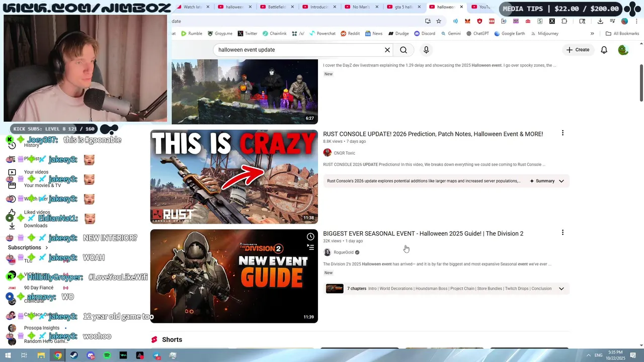
Task: Open the Drudge bookmark
Action: point(398,34)
